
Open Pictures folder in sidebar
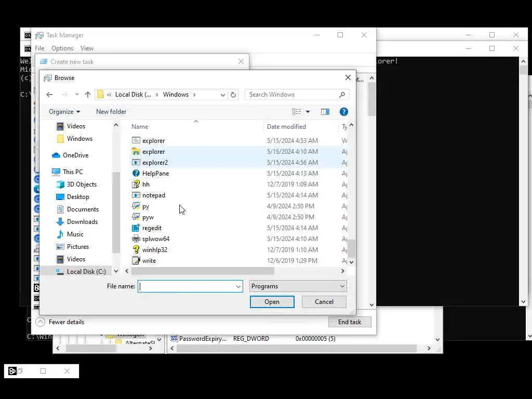78,247
